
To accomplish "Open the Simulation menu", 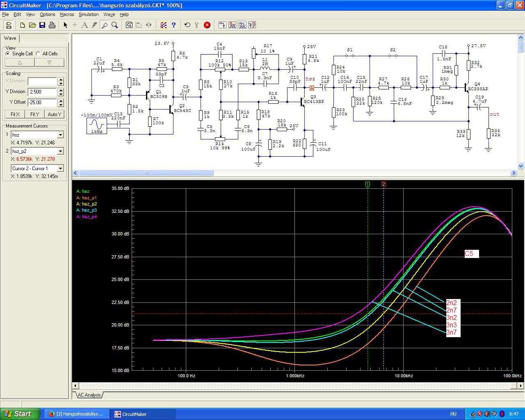I will [89, 14].
